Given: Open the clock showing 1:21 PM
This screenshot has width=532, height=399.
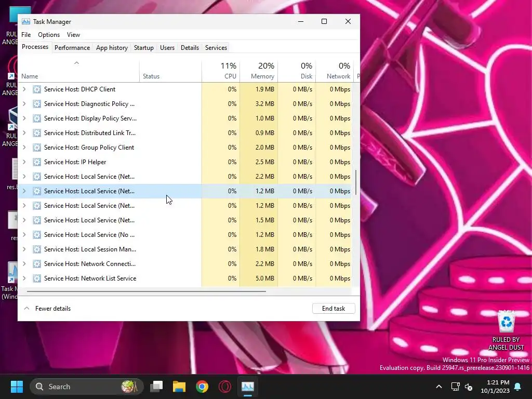Looking at the screenshot, I should click(x=495, y=387).
